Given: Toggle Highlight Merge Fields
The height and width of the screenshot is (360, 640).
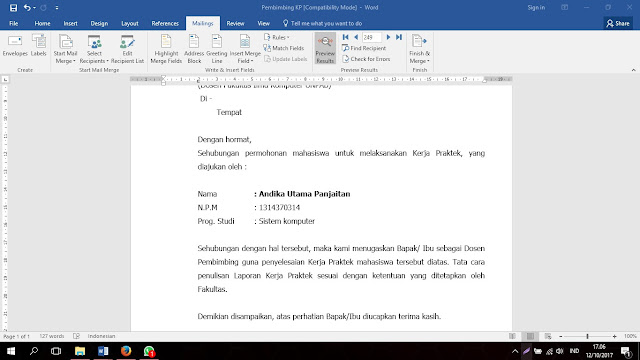Looking at the screenshot, I should point(166,49).
